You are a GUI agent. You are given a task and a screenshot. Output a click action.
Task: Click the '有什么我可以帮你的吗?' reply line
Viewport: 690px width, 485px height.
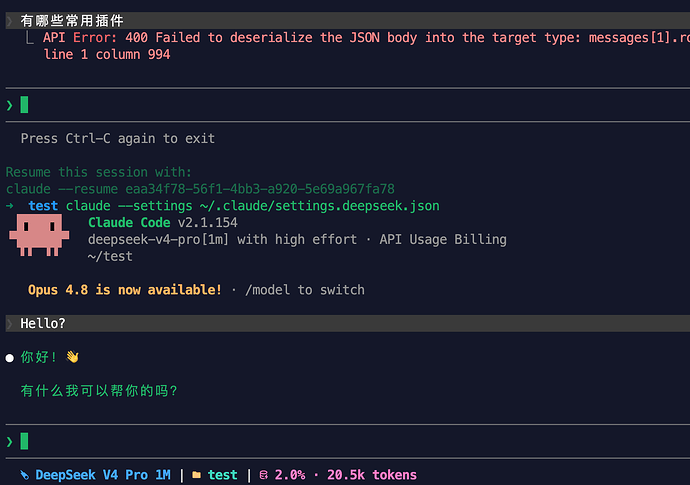[x=99, y=391]
